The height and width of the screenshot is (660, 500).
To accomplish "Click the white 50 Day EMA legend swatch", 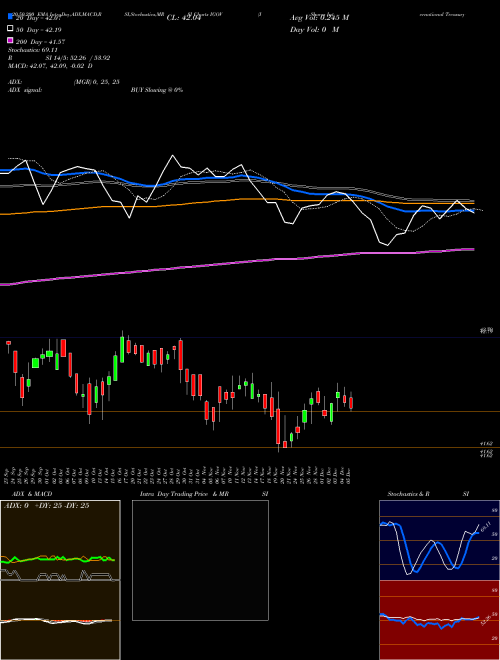I will (10, 29).
